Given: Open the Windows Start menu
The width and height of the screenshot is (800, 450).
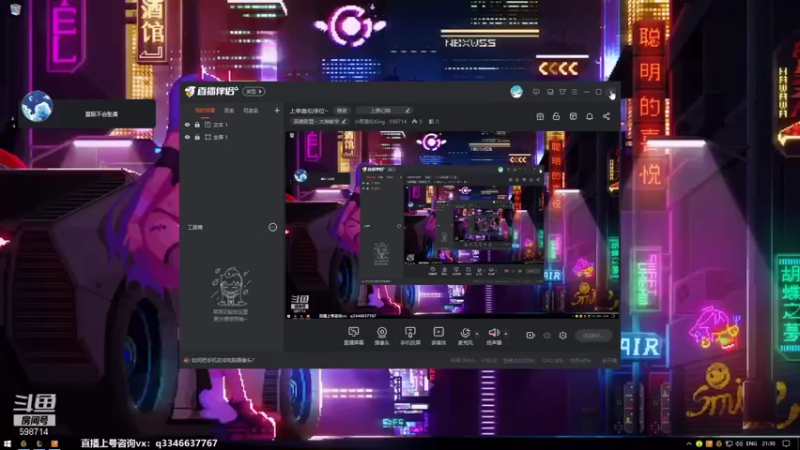Looking at the screenshot, I should [7, 444].
